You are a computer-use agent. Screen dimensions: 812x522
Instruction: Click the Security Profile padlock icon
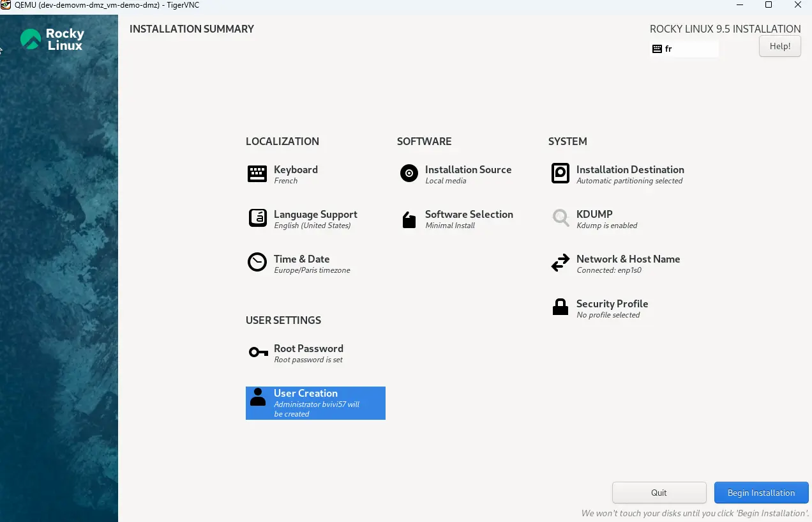[x=560, y=307]
